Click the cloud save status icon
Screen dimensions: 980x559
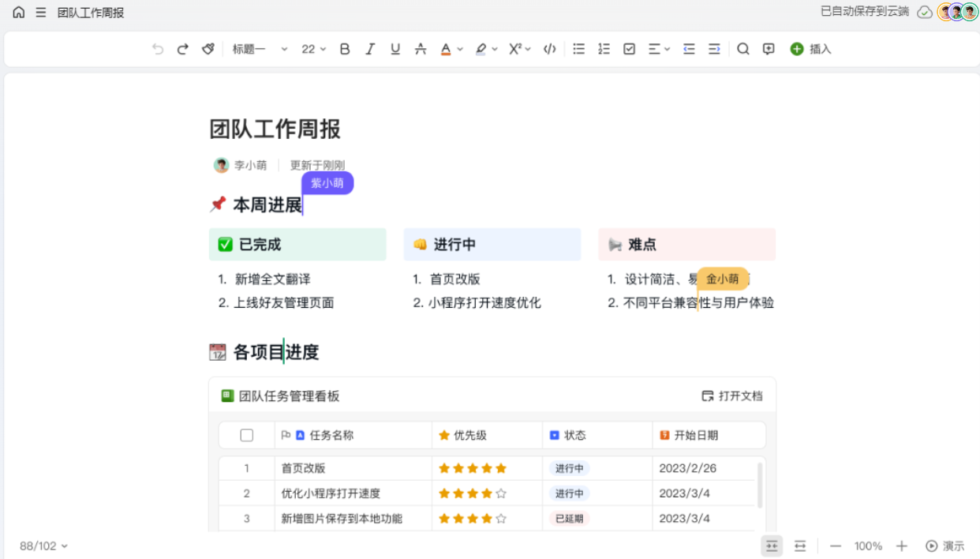925,13
